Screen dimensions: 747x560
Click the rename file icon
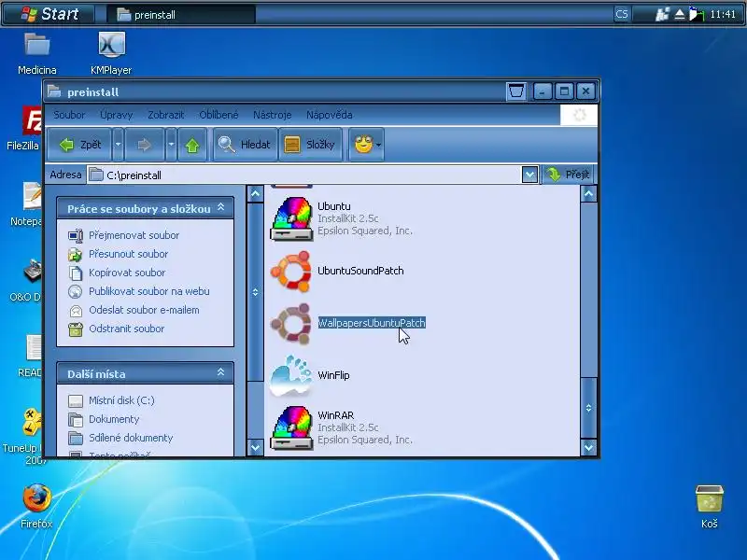76,236
